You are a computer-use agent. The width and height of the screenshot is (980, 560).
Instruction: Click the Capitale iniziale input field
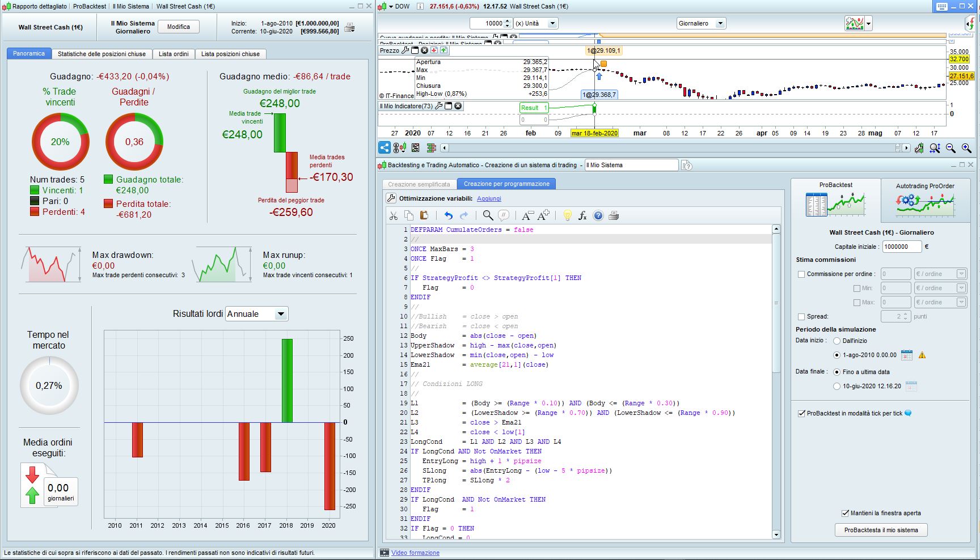tap(901, 247)
